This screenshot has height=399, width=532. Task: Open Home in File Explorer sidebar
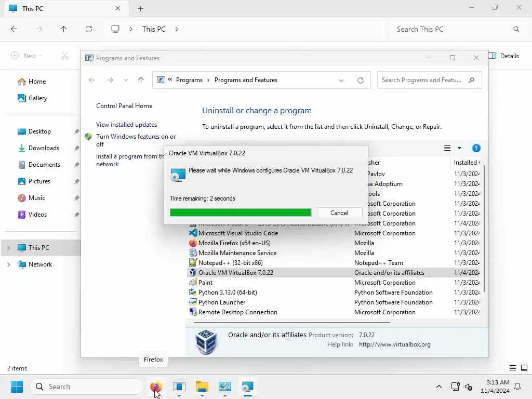(x=37, y=82)
